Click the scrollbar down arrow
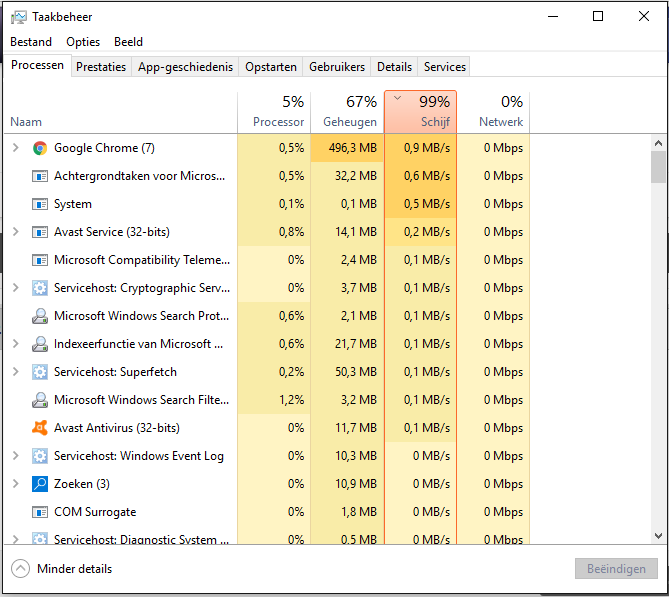This screenshot has width=670, height=597. pyautogui.click(x=658, y=535)
